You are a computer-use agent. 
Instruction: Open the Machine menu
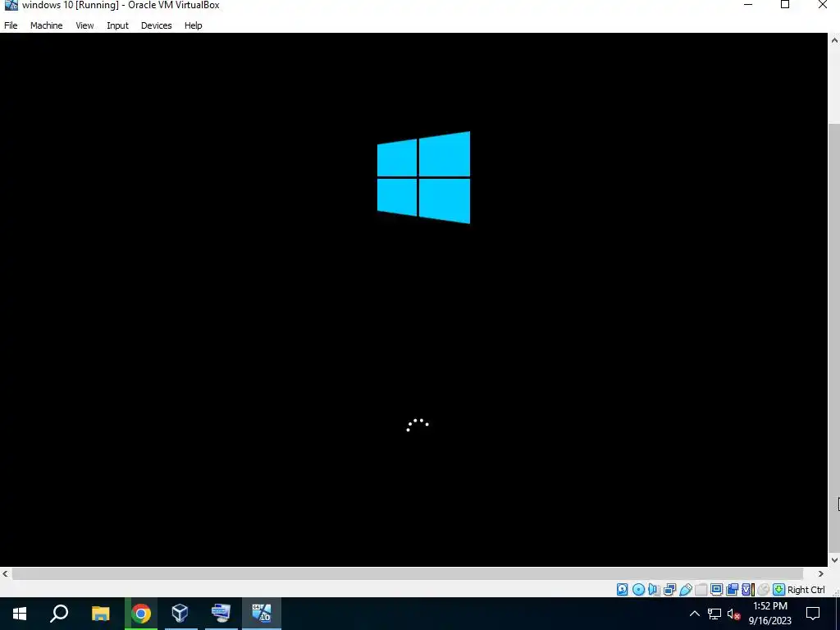pos(46,25)
